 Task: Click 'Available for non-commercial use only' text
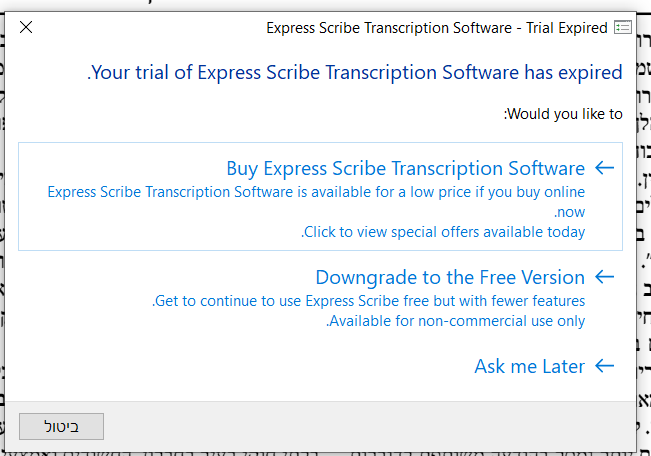click(456, 321)
